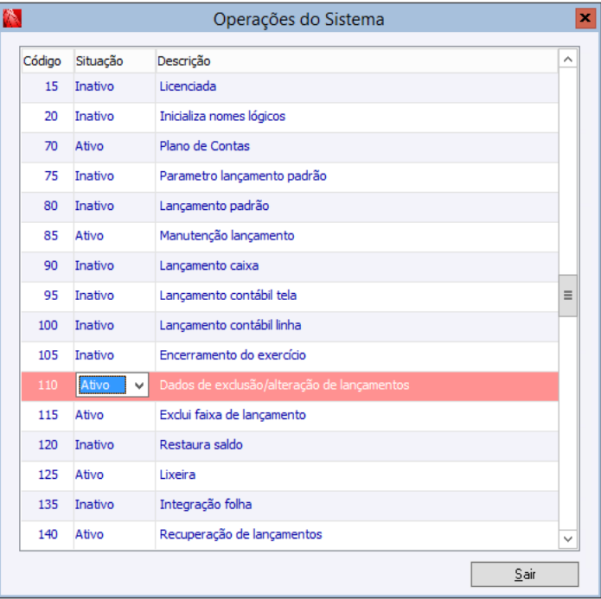Click the scrollbar up arrow

568,59
